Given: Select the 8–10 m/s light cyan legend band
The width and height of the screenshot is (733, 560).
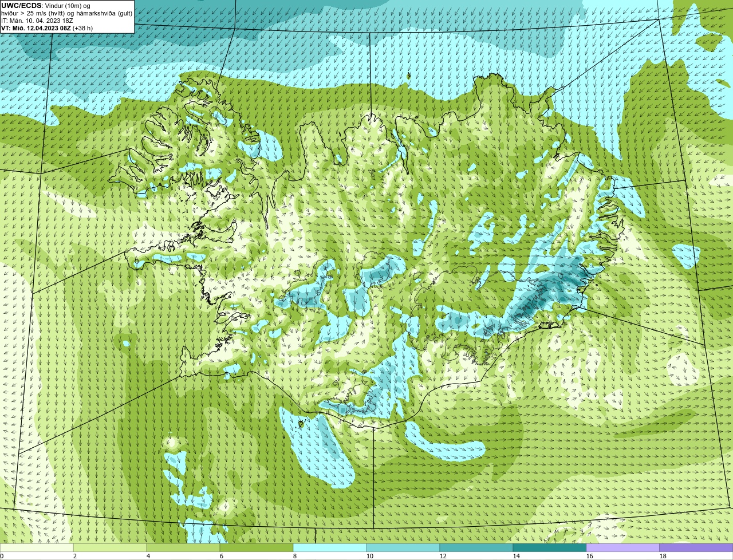Looking at the screenshot, I should coord(330,547).
